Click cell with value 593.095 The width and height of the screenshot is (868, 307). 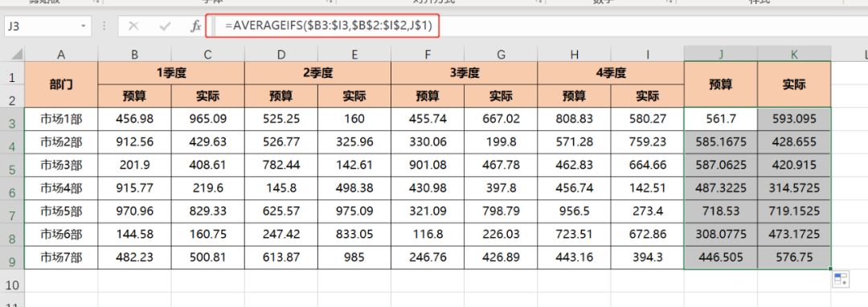(x=794, y=118)
